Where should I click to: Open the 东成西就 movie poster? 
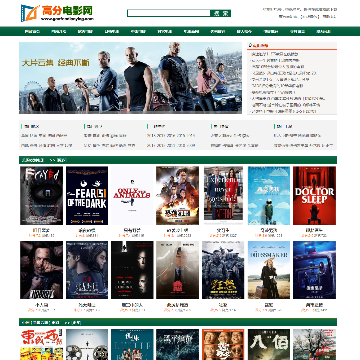point(41,345)
